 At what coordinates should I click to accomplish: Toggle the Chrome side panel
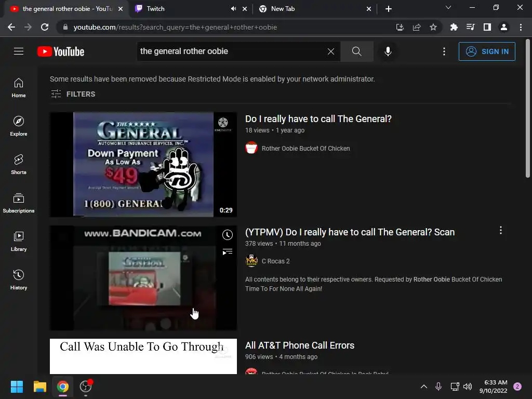pos(487,27)
